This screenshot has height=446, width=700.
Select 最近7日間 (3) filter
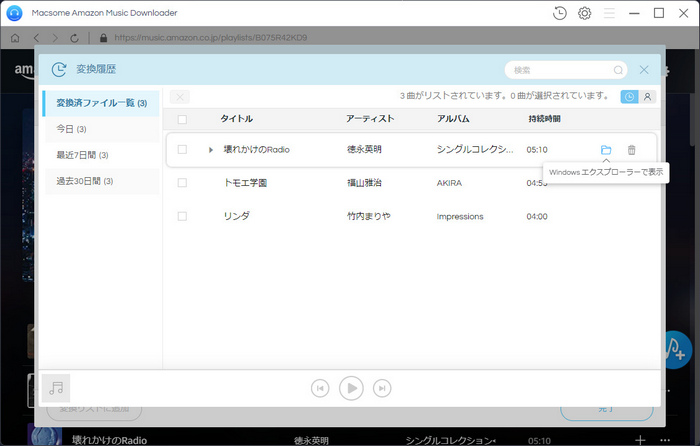pos(102,155)
